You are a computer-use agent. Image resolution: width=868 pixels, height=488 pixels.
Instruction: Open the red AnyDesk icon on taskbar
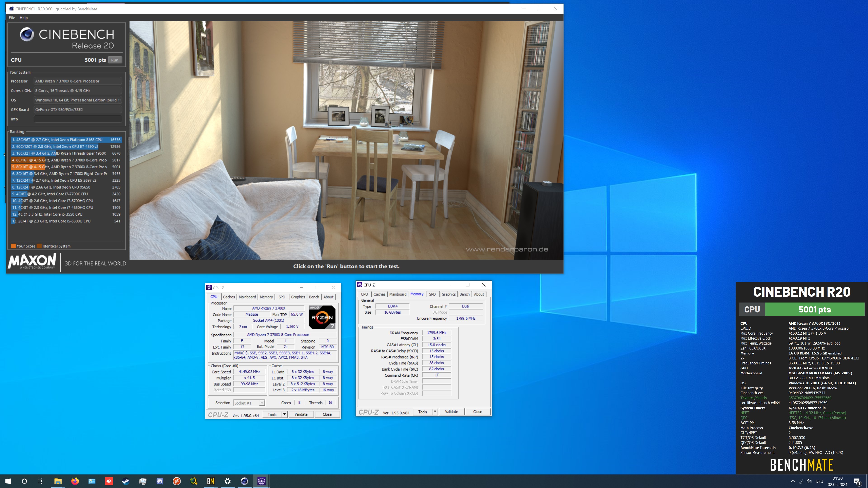pyautogui.click(x=109, y=481)
